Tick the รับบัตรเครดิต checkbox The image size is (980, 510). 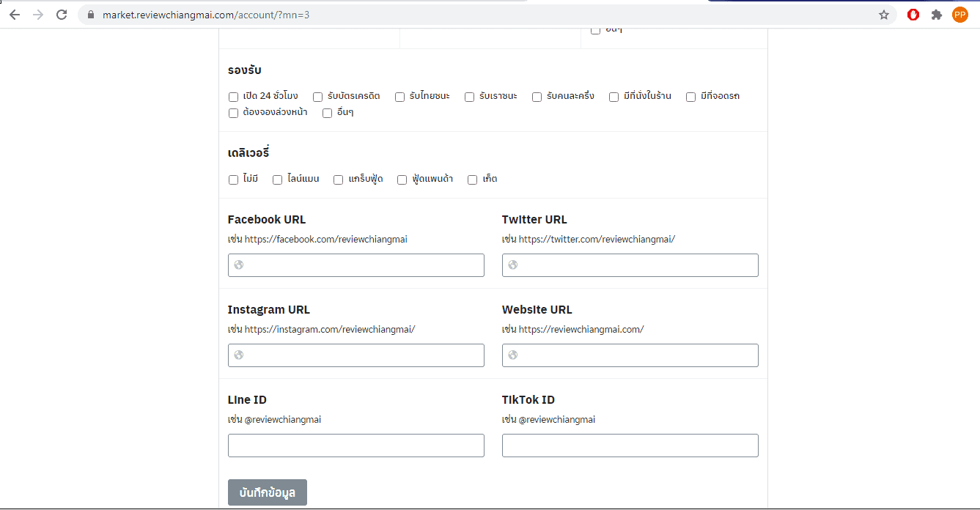click(318, 97)
